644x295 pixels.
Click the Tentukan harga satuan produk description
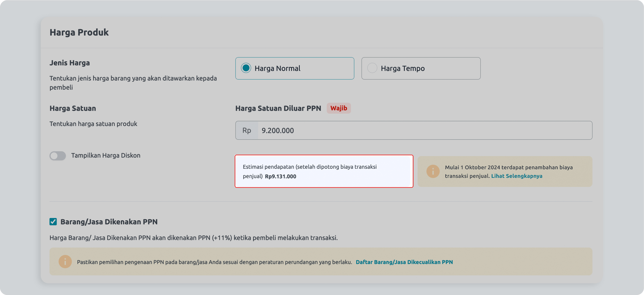pyautogui.click(x=93, y=124)
